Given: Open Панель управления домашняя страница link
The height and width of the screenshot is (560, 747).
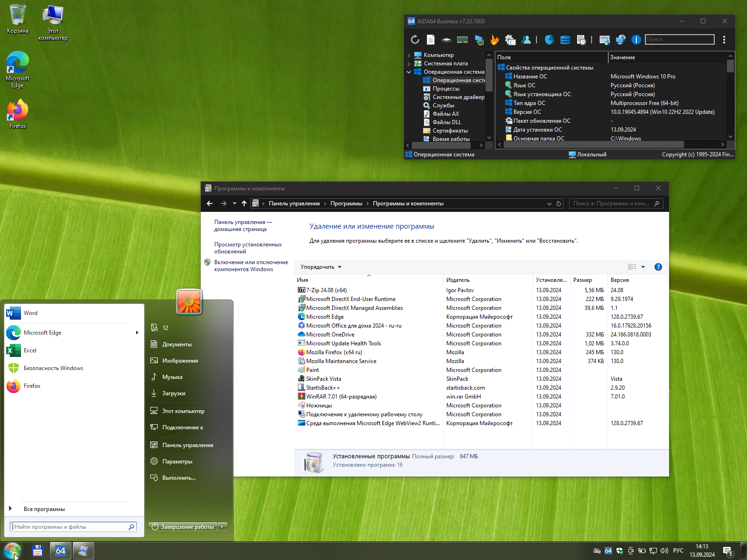Looking at the screenshot, I should [x=243, y=225].
